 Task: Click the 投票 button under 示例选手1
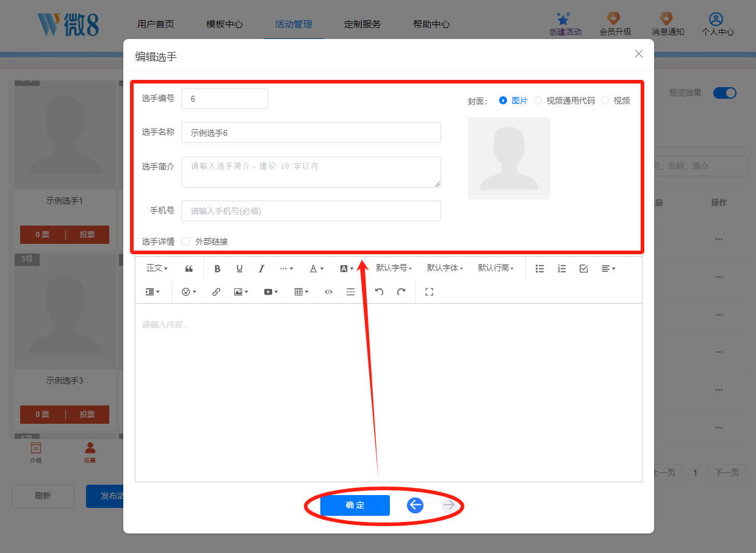point(87,235)
